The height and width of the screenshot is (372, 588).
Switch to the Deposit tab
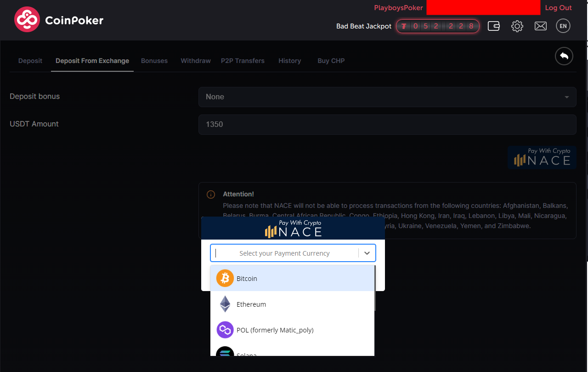click(x=30, y=61)
